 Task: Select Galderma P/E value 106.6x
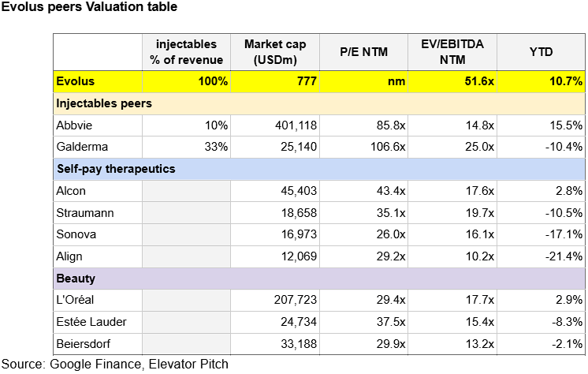[x=388, y=147]
